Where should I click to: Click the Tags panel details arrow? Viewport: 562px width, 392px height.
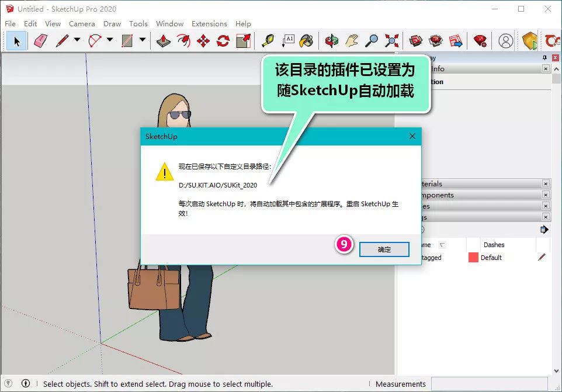coord(544,230)
